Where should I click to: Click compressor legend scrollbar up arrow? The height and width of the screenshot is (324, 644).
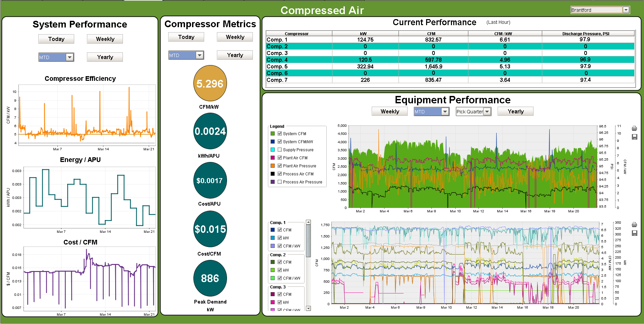tap(309, 222)
